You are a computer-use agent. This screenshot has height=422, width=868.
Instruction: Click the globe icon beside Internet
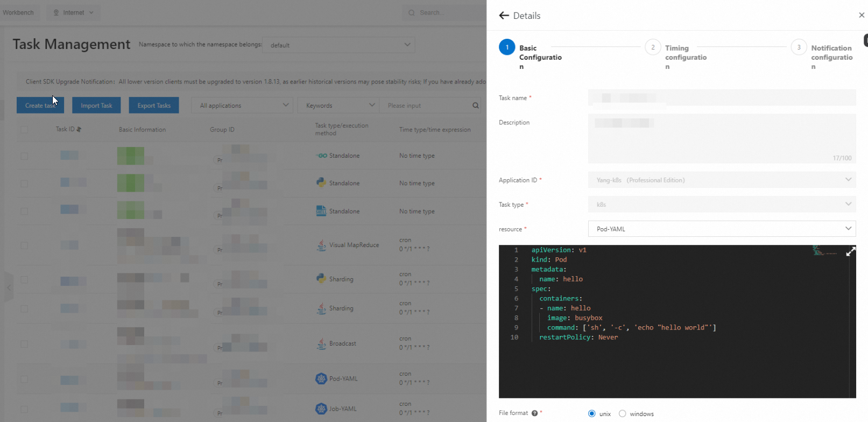56,12
